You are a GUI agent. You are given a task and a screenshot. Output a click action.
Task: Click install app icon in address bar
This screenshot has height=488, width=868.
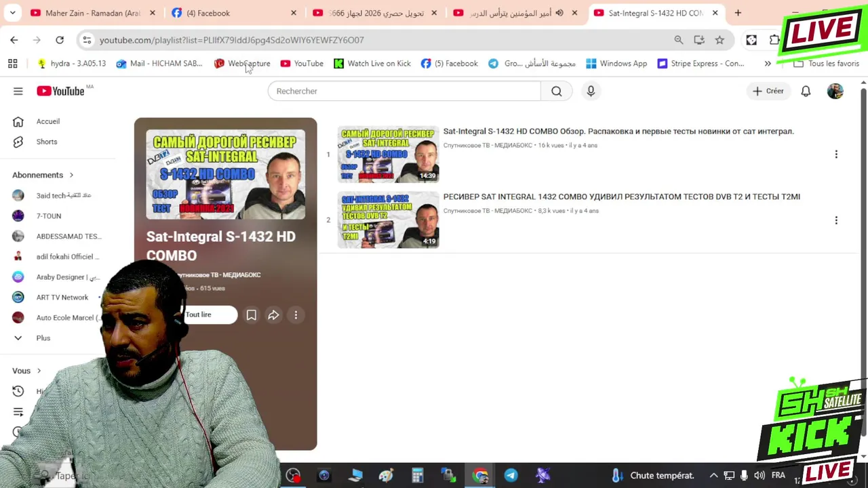(699, 40)
